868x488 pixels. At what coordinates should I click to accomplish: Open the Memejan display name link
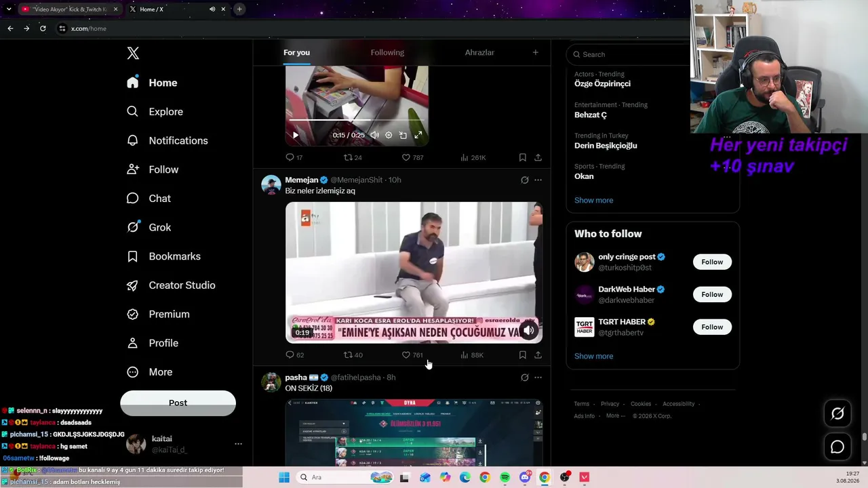tap(302, 180)
